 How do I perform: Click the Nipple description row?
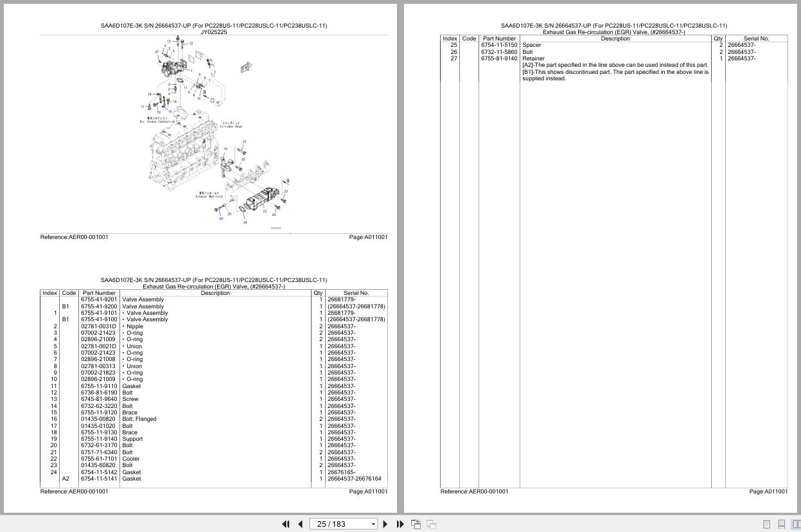135,326
